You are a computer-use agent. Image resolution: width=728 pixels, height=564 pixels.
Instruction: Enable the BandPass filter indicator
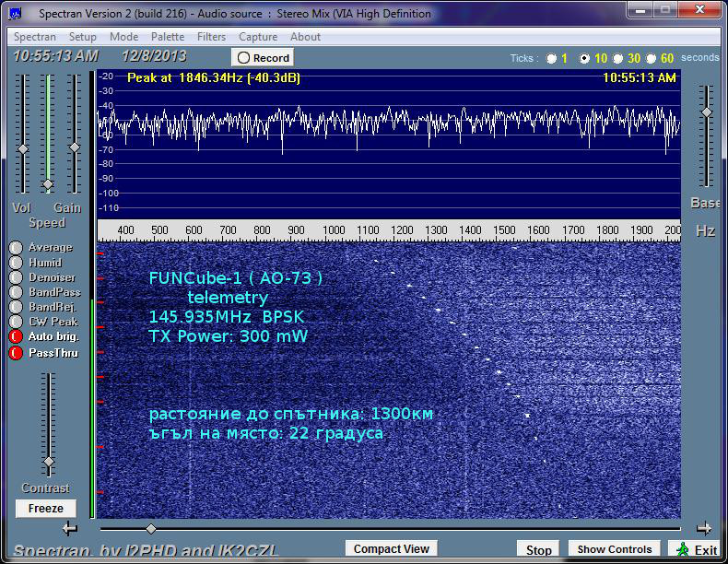pos(16,292)
